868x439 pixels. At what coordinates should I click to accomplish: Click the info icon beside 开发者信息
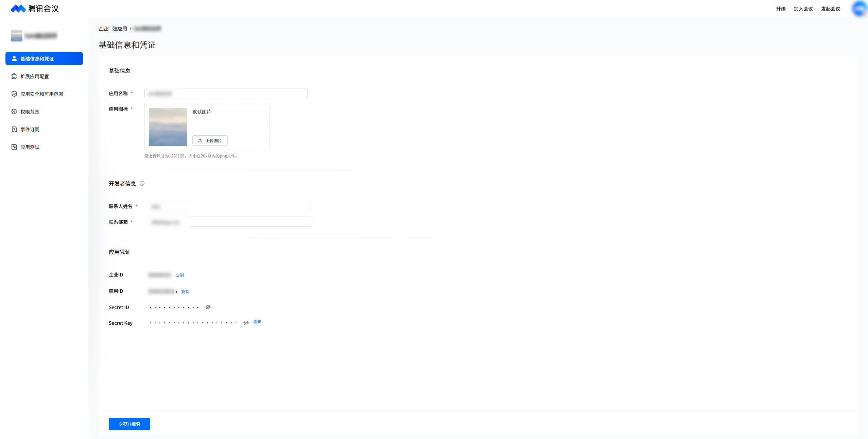point(142,183)
